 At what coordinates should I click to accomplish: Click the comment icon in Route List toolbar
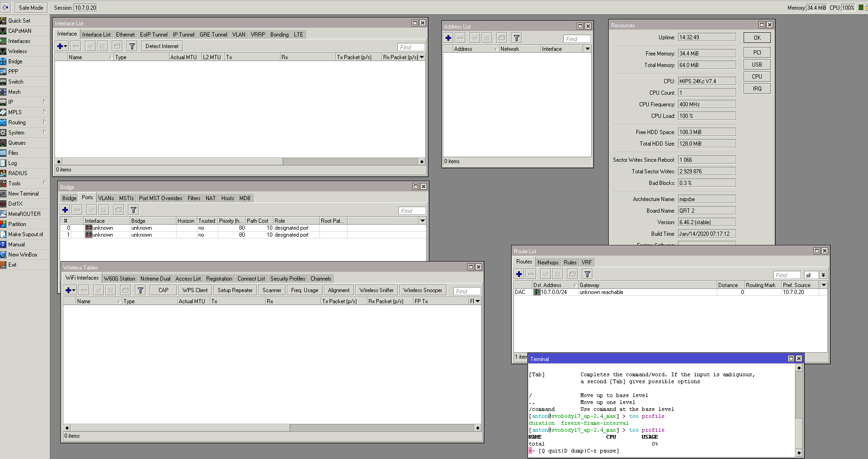[572, 275]
